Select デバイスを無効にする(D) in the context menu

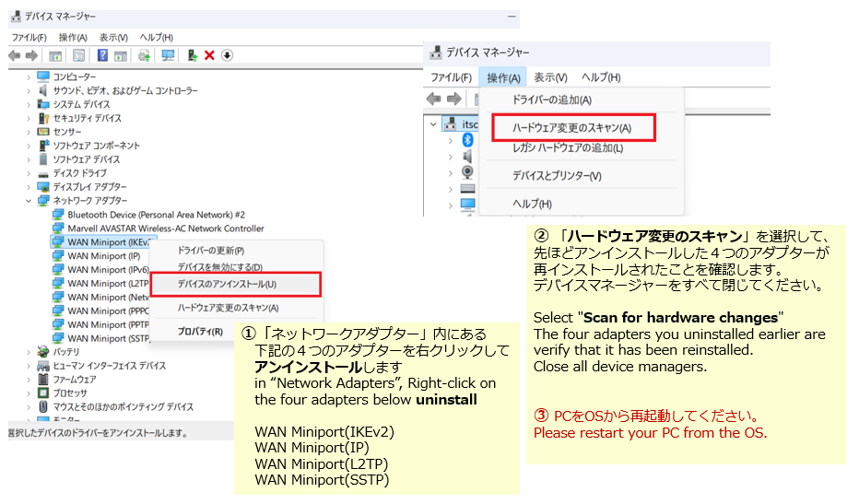[219, 267]
